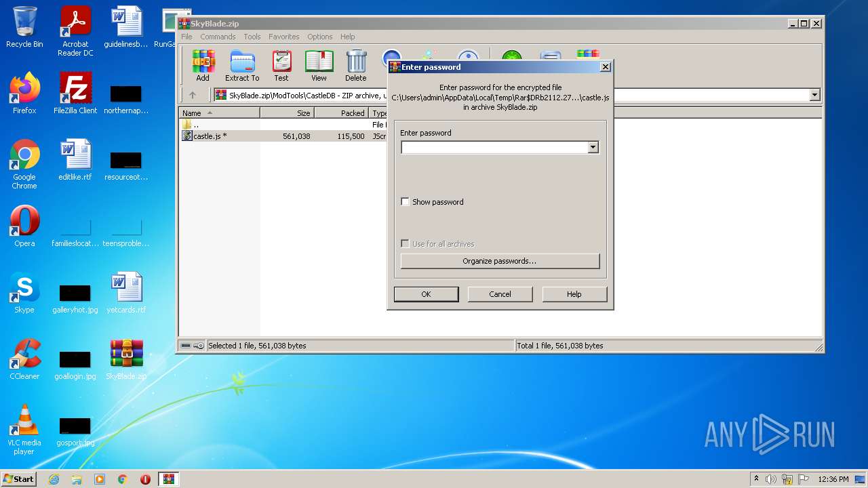Open Opera desktop shortcut

24,226
